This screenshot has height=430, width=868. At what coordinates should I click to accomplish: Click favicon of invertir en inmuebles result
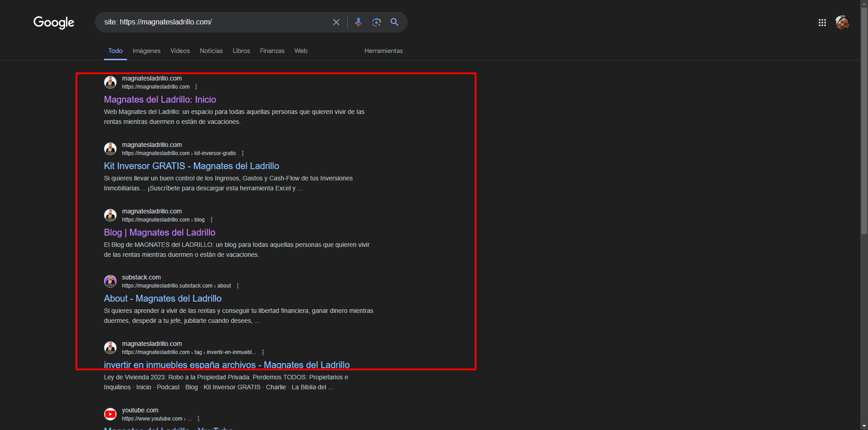110,348
